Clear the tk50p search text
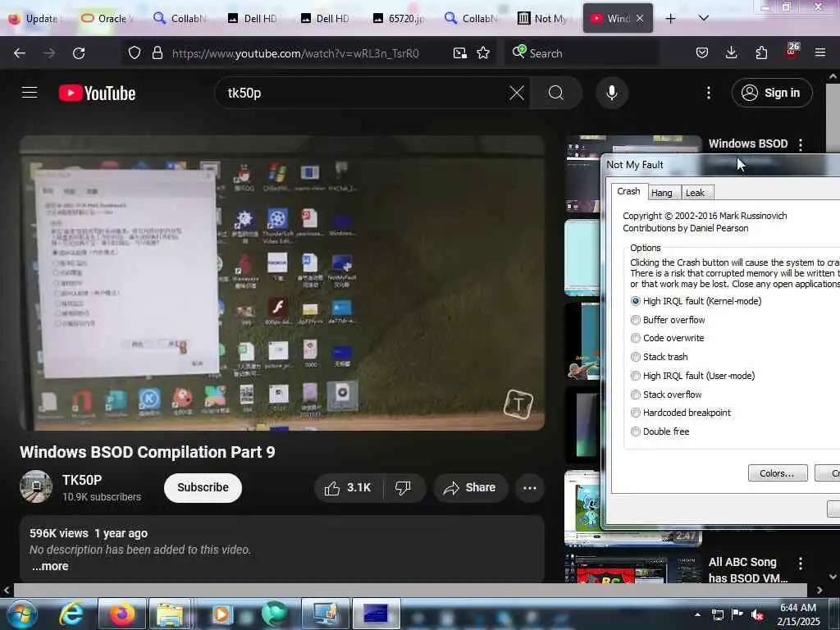 coord(517,93)
